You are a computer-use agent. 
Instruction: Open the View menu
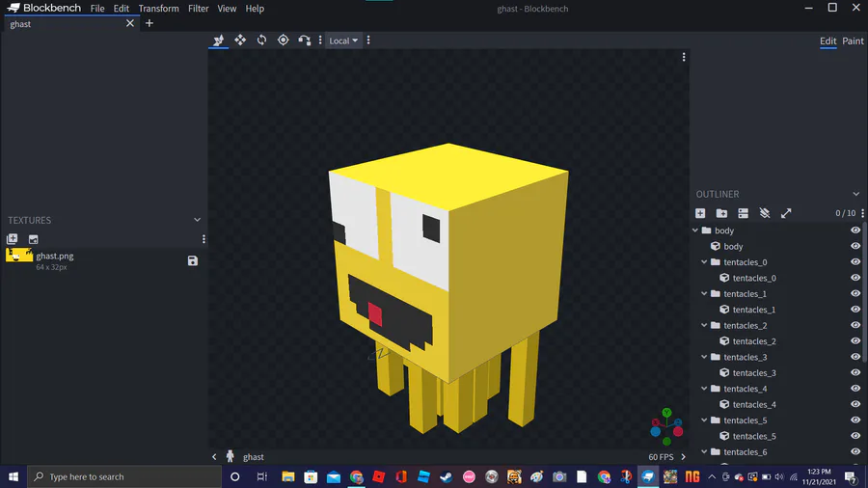tap(227, 9)
